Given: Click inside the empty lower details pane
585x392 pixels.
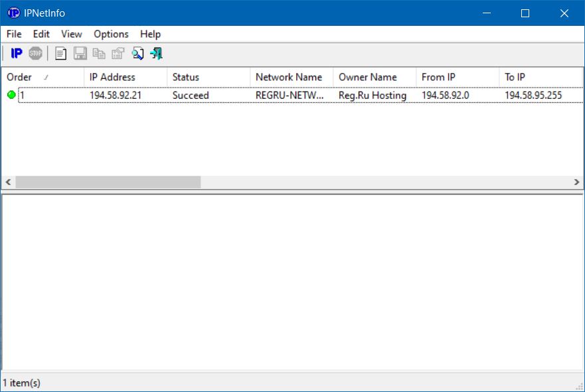Looking at the screenshot, I should tap(292, 282).
